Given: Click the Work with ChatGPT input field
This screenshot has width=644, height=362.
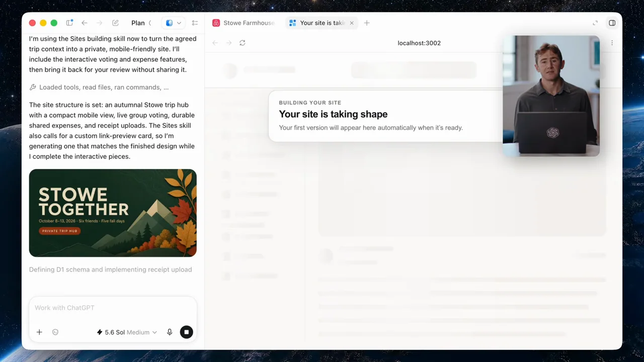Looking at the screenshot, I should coord(113,308).
